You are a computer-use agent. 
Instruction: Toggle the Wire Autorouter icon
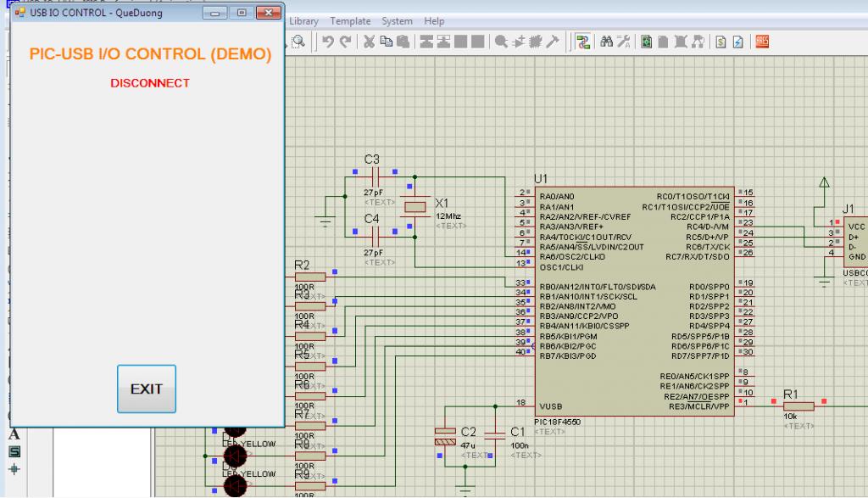[583, 42]
